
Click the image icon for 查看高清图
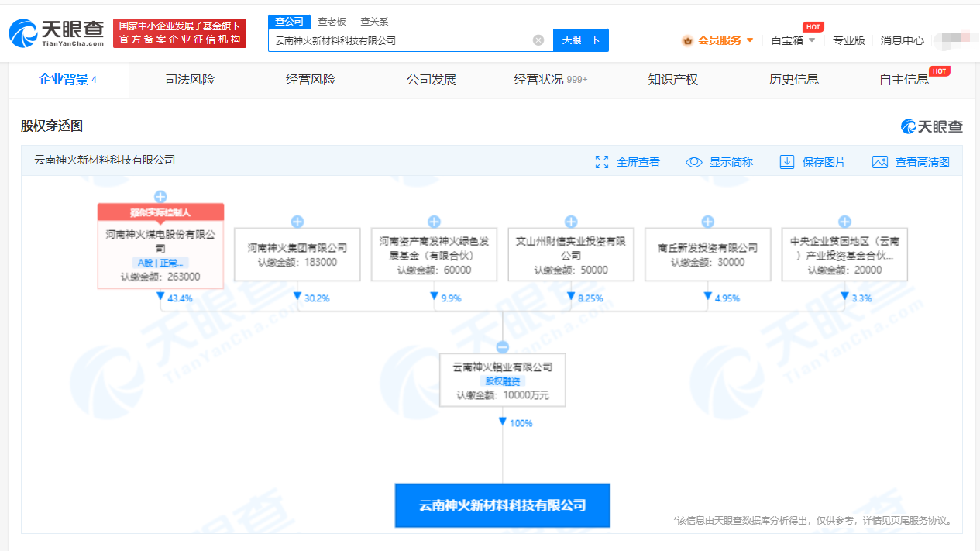pos(880,162)
